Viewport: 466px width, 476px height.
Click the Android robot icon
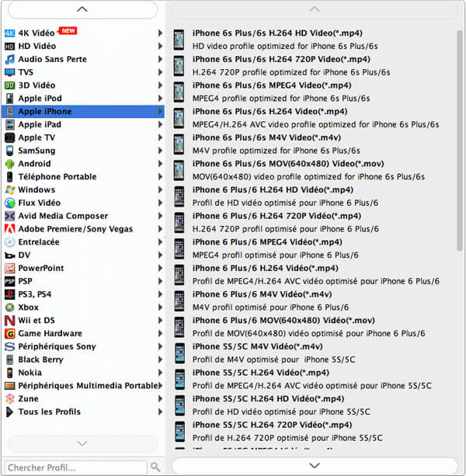(9, 164)
